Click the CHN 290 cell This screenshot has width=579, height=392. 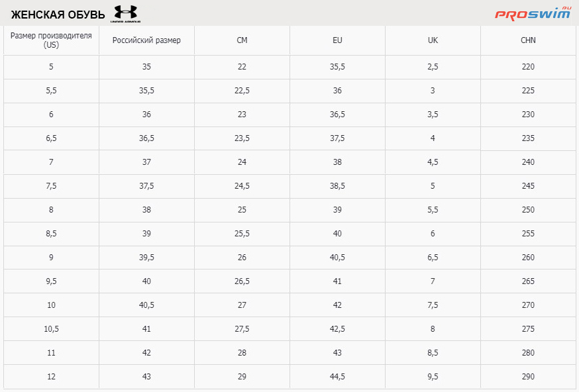[x=528, y=377]
